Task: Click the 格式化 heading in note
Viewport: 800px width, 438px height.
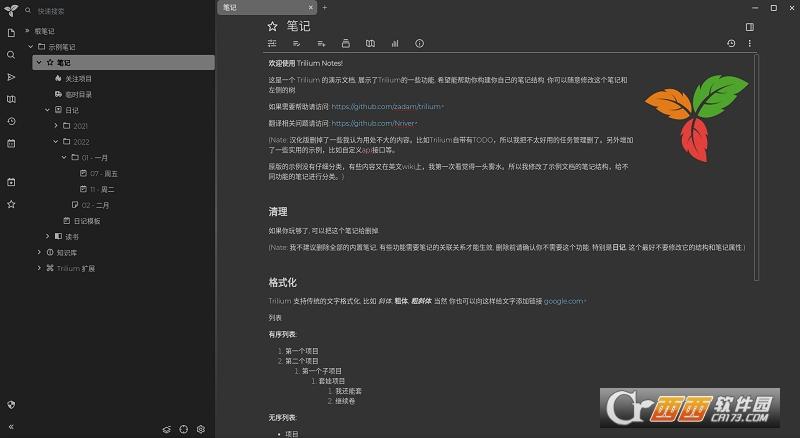Action: coord(283,282)
